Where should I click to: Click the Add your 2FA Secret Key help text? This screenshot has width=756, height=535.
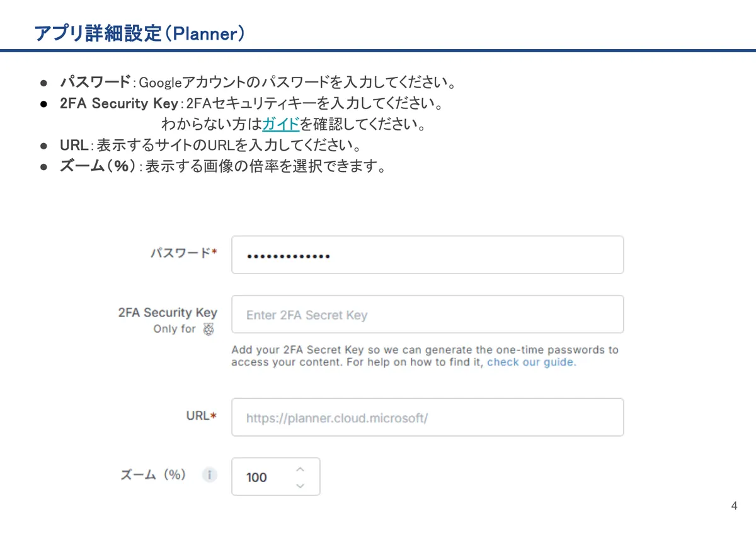pos(425,356)
